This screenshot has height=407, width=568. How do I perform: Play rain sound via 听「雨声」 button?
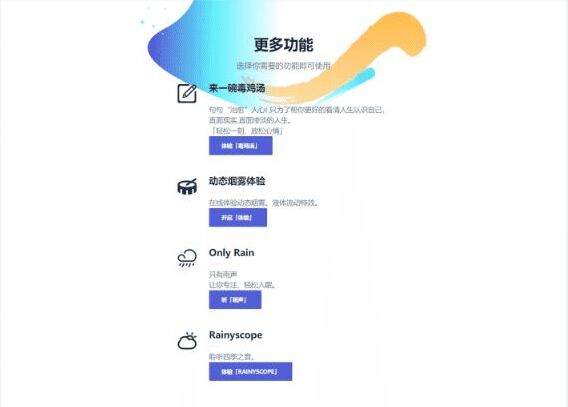(235, 300)
